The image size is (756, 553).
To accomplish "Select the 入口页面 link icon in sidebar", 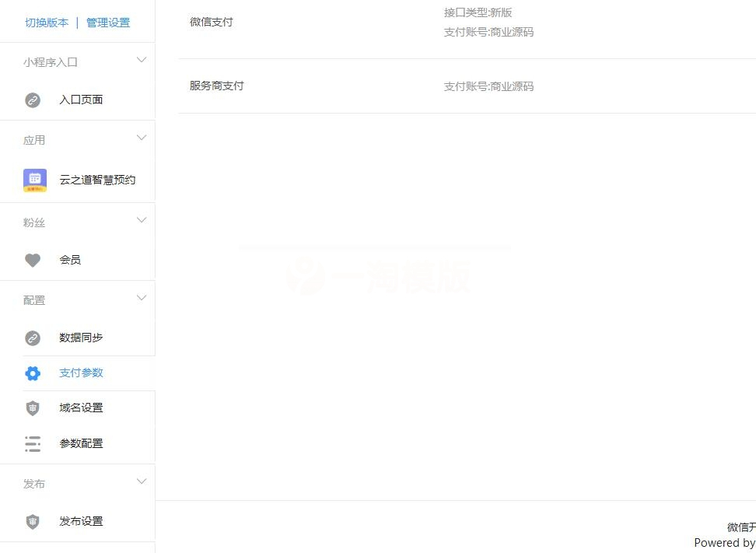I will (33, 100).
